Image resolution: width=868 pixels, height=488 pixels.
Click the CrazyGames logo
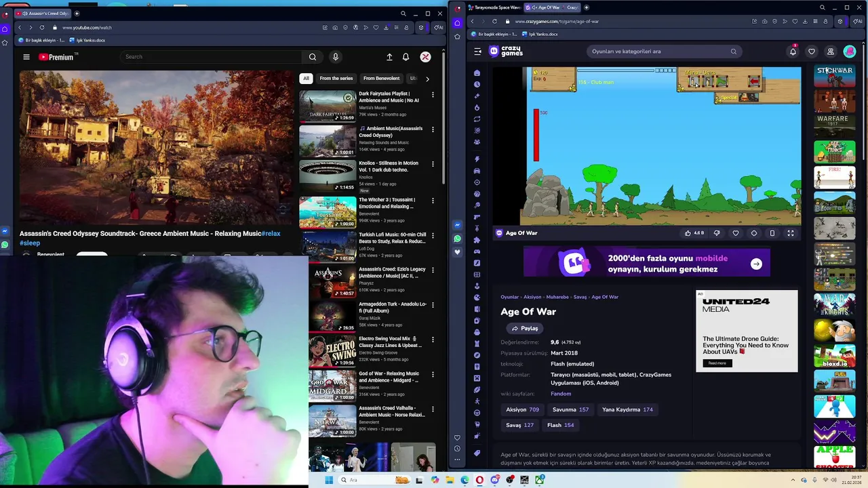click(506, 52)
